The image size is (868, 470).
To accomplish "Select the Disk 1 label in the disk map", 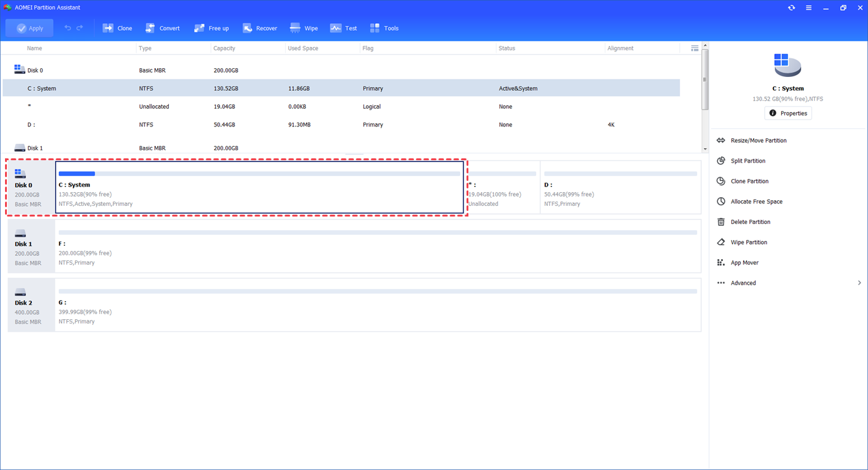I will coord(31,246).
